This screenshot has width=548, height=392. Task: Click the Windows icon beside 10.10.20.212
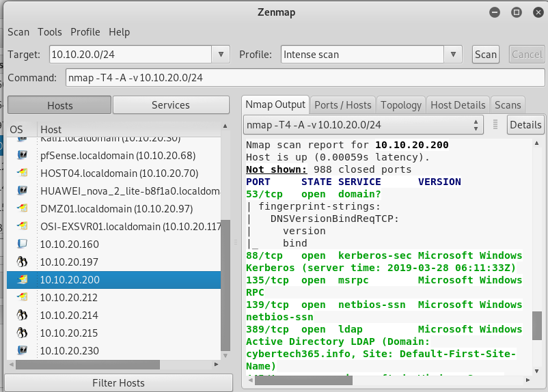pos(23,297)
